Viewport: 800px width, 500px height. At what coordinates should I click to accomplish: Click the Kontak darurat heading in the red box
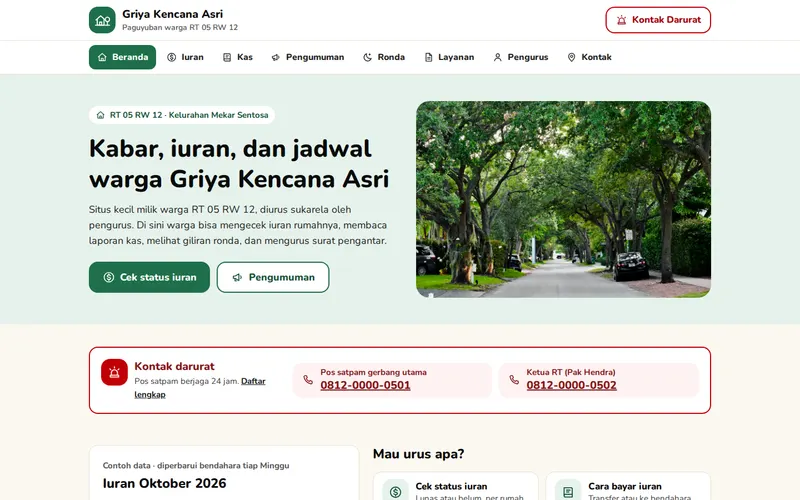click(x=174, y=366)
